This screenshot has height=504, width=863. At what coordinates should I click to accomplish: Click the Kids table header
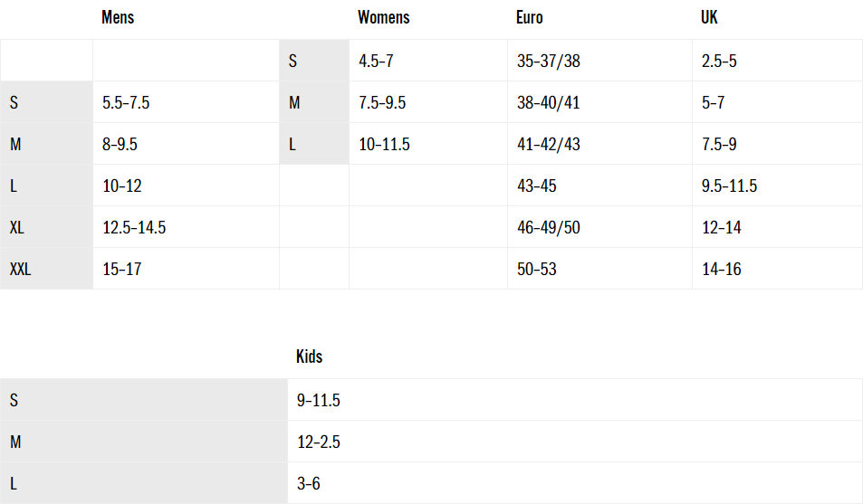[309, 357]
